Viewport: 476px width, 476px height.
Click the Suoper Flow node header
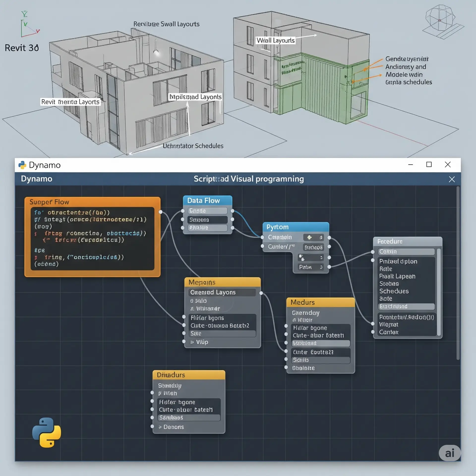pyautogui.click(x=92, y=202)
